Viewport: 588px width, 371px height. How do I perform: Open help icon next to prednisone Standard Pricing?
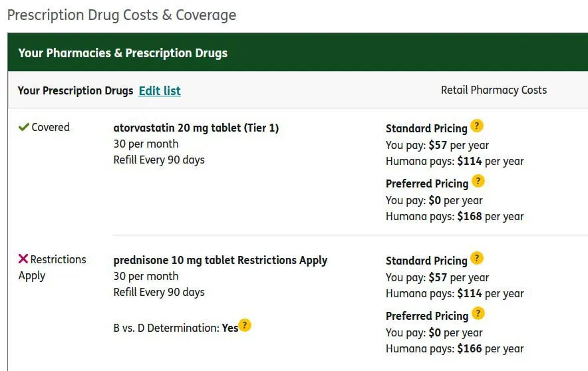[477, 258]
